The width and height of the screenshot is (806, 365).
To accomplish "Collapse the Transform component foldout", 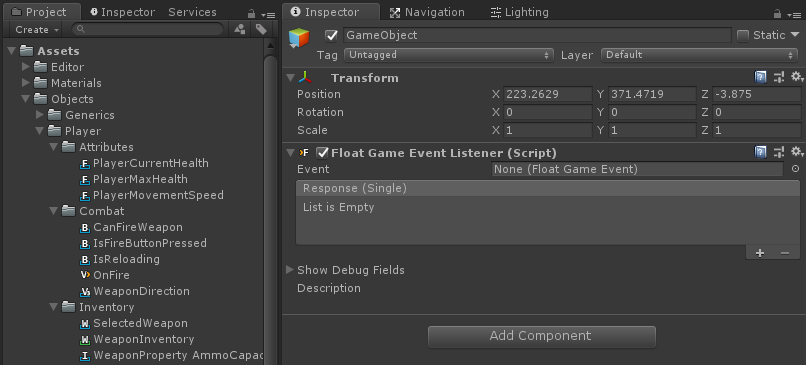I will point(290,78).
